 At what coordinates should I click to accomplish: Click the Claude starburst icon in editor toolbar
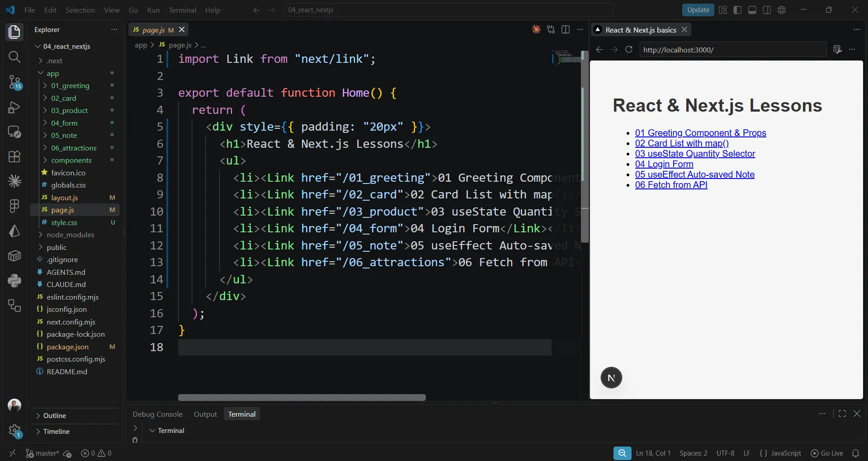(536, 29)
